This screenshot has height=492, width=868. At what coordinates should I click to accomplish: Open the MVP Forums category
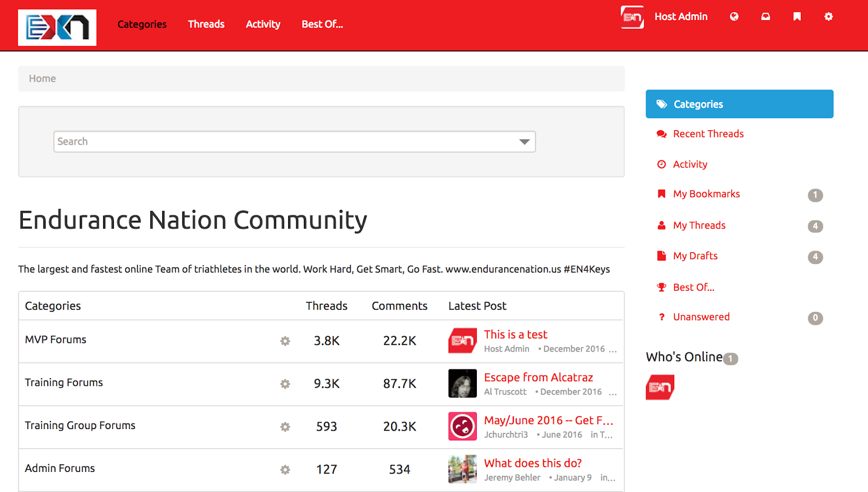point(55,340)
